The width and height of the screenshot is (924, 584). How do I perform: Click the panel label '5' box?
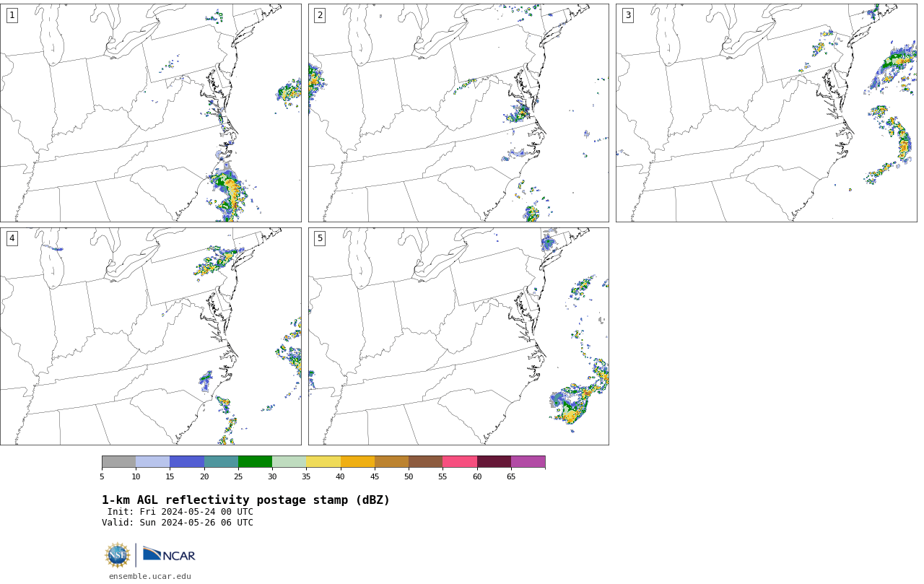[319, 238]
